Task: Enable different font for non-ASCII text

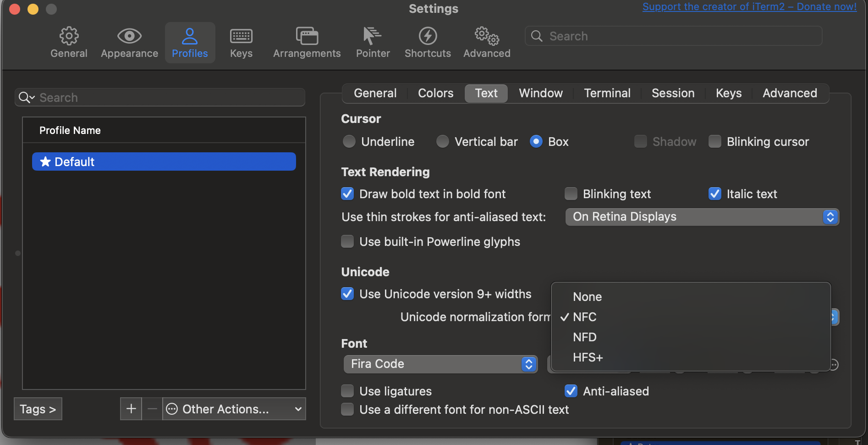Action: 347,409
